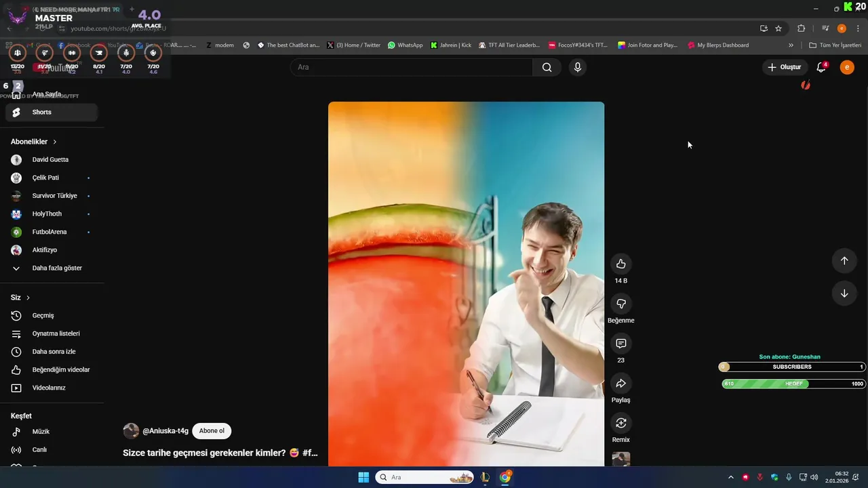The height and width of the screenshot is (488, 868).
Task: Open Tüm Yer İşaretleri folder
Action: 835,45
